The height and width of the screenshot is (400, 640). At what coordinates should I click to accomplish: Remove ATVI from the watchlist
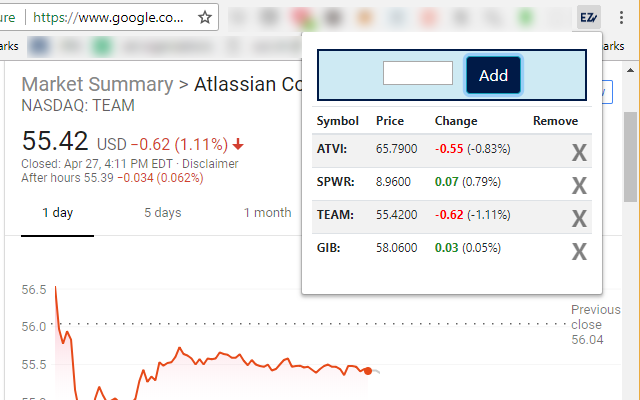tap(578, 152)
